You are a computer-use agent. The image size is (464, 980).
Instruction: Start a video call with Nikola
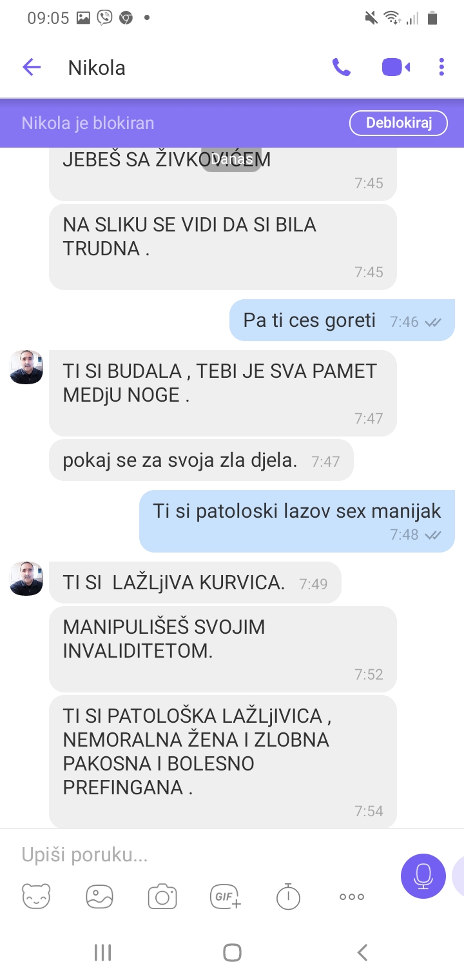396,67
